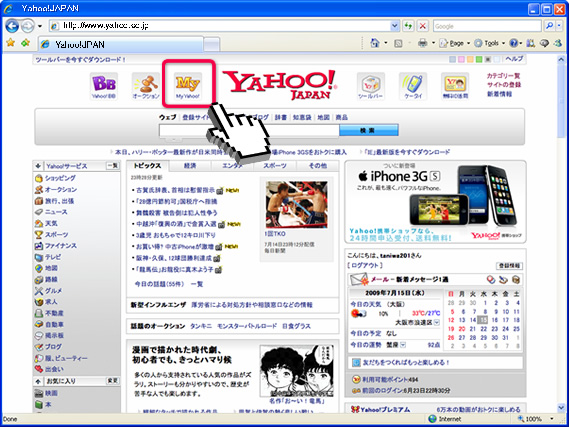Expand the Home button dropdown arrow
Viewport: 569px width, 427px height.
click(385, 43)
